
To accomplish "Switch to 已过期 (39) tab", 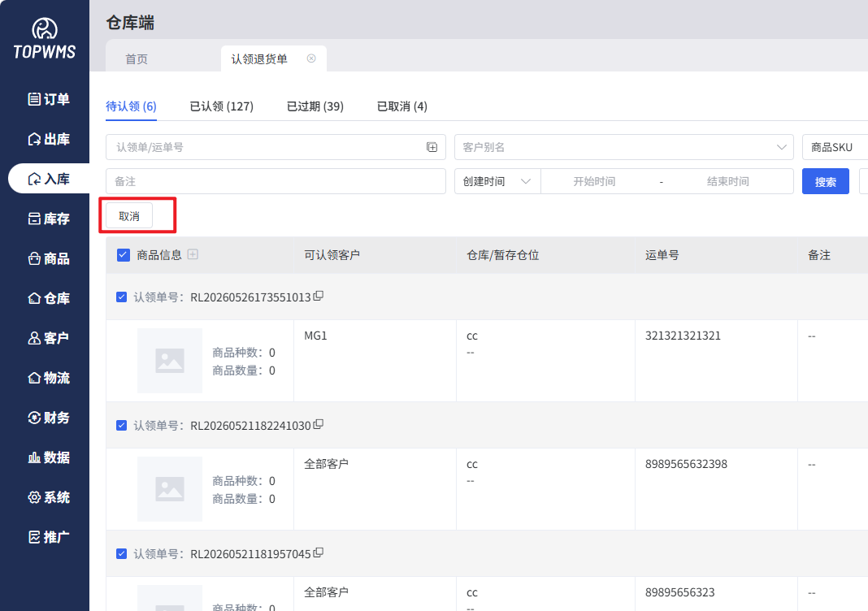I will [315, 106].
